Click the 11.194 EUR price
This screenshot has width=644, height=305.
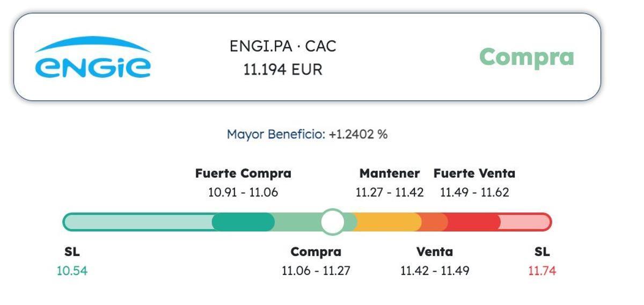(283, 70)
